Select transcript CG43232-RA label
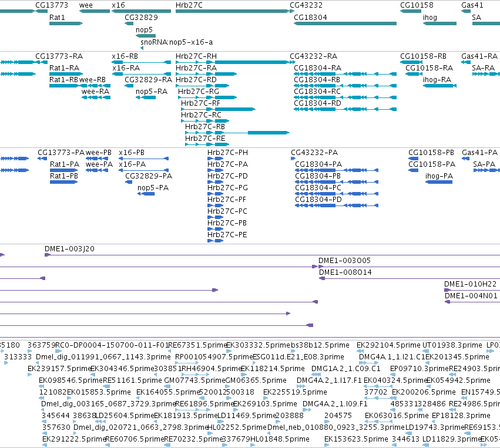Image resolution: width=500 pixels, height=448 pixels. point(314,56)
